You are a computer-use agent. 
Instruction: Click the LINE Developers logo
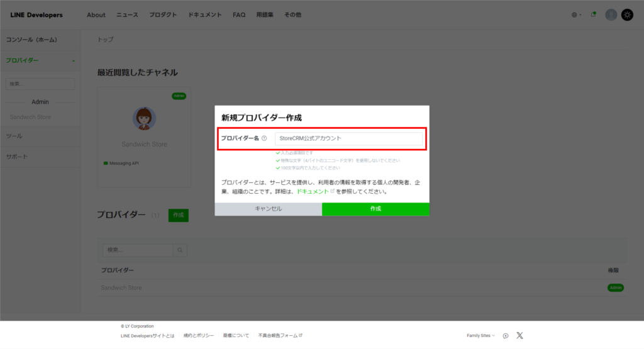coord(36,15)
